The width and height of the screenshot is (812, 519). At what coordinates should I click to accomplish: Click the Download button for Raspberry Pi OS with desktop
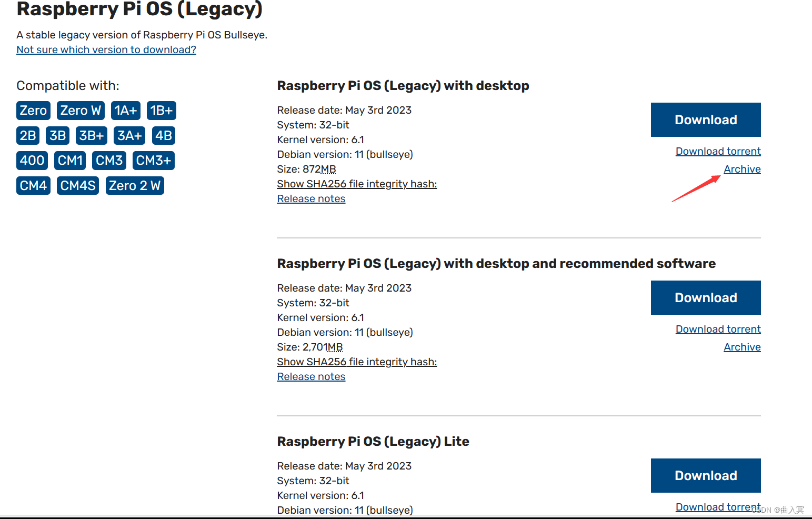pyautogui.click(x=705, y=119)
